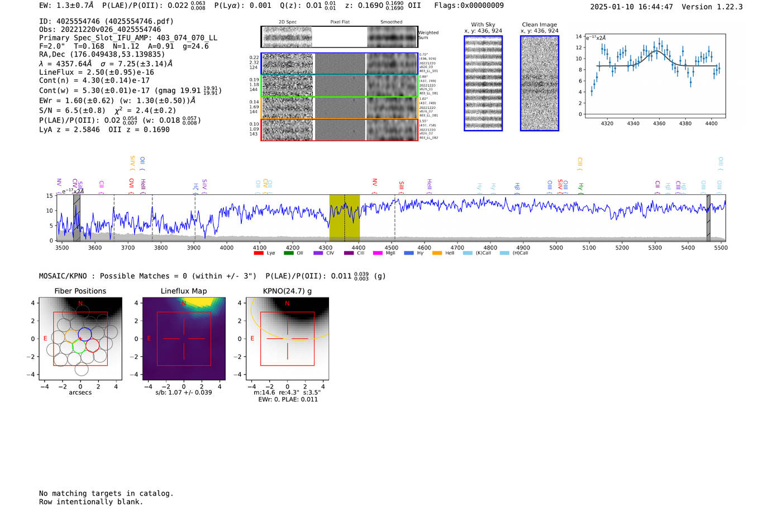Click the S/N = 6.5(±0.8) text
The width and height of the screenshot is (782, 532).
(72, 111)
